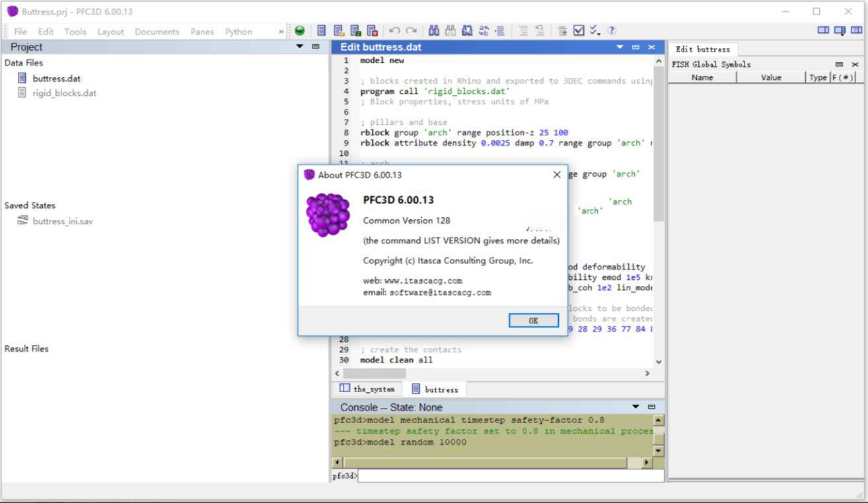Click the new data file icon
868x503 pixels.
pyautogui.click(x=322, y=31)
